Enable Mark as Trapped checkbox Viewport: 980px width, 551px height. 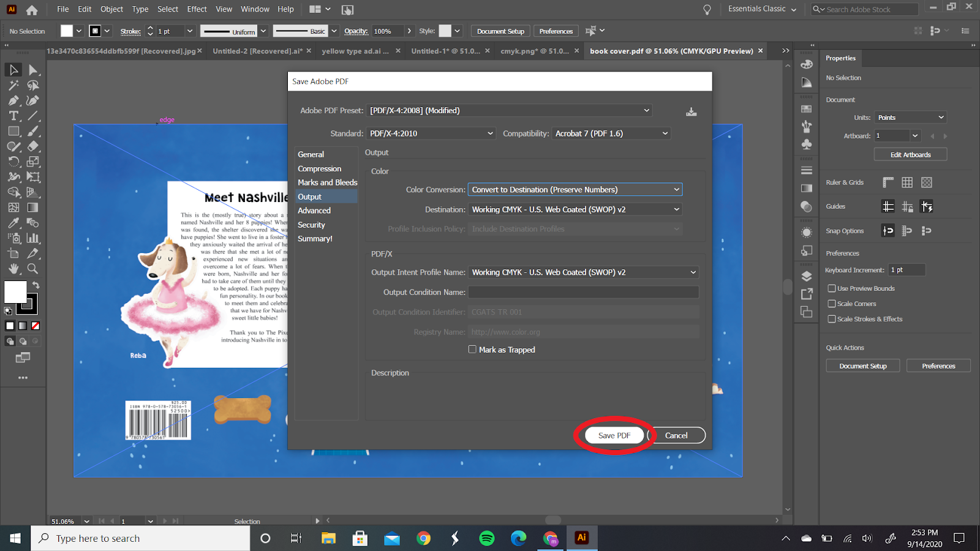click(472, 350)
